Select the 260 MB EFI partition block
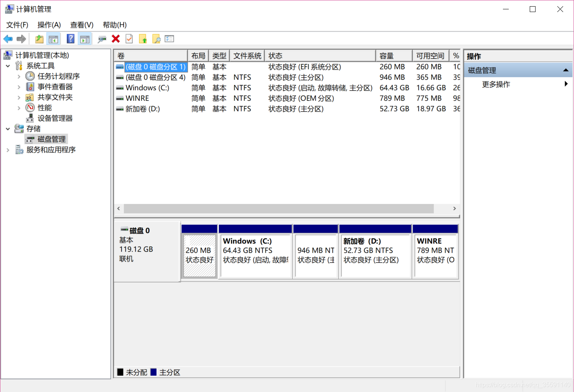Screen dimensions: 574x392 point(199,252)
